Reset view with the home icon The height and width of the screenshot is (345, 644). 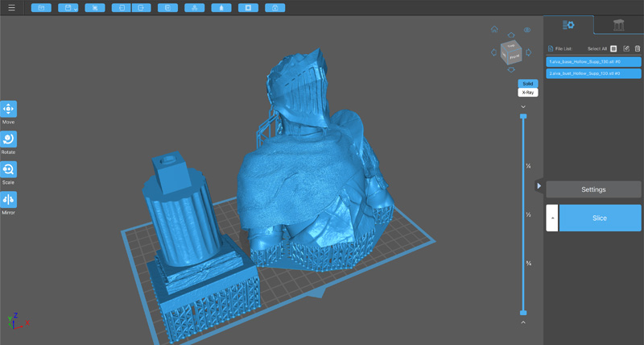pyautogui.click(x=494, y=29)
